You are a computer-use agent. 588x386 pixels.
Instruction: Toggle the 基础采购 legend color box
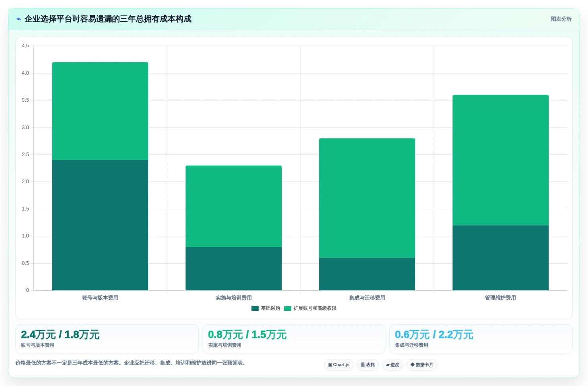click(255, 309)
